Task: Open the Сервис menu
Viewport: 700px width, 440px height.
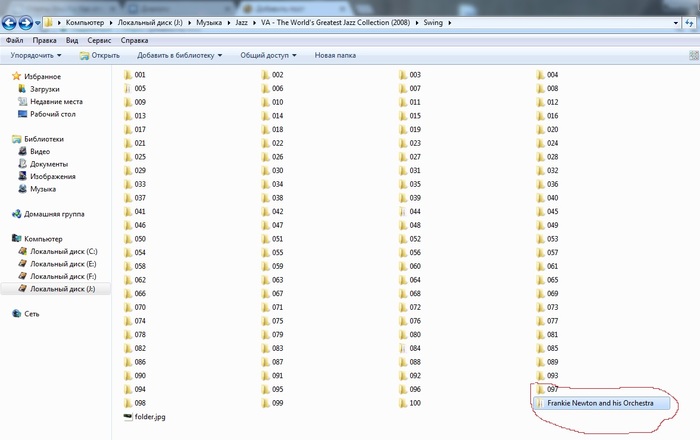Action: tap(98, 41)
